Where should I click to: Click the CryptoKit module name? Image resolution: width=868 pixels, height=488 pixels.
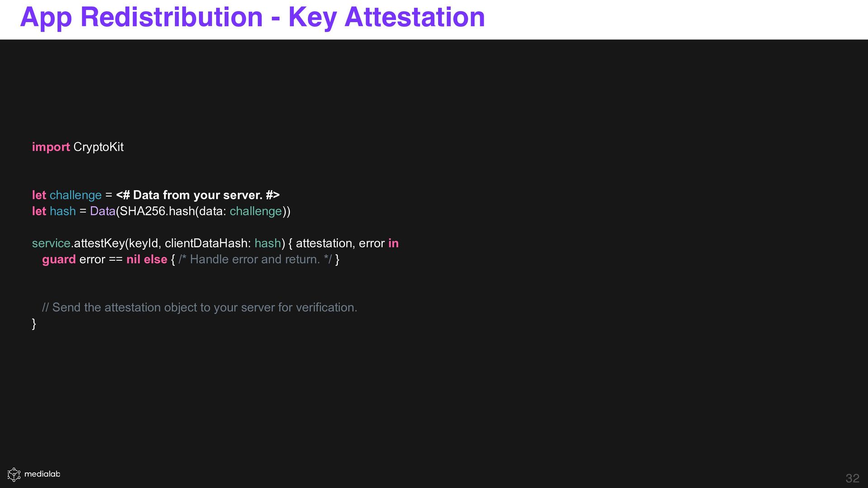(98, 147)
